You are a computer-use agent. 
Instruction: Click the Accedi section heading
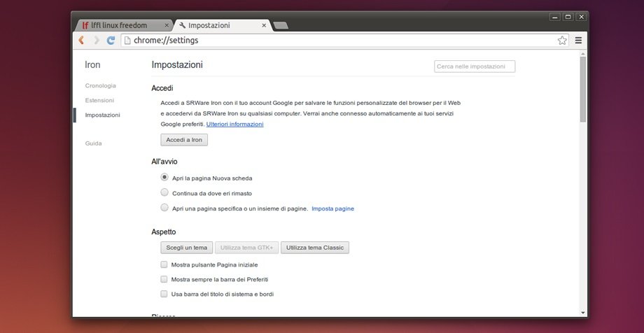pos(162,88)
